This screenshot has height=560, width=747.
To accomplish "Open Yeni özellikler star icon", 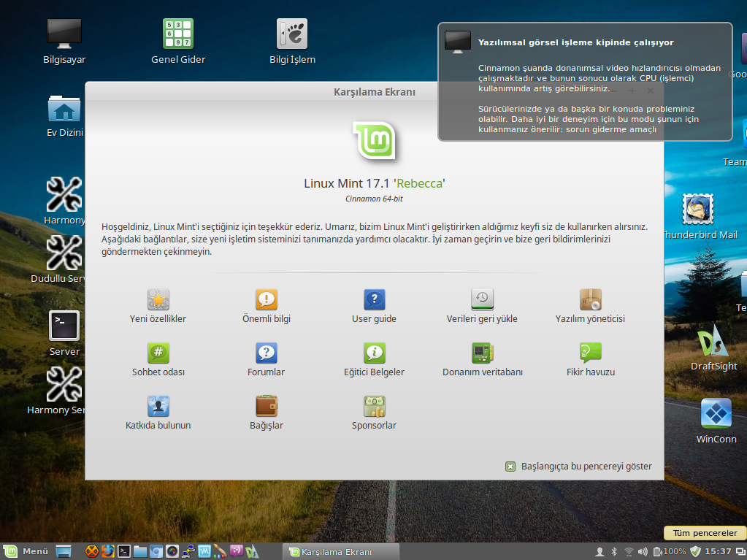I will tap(158, 299).
